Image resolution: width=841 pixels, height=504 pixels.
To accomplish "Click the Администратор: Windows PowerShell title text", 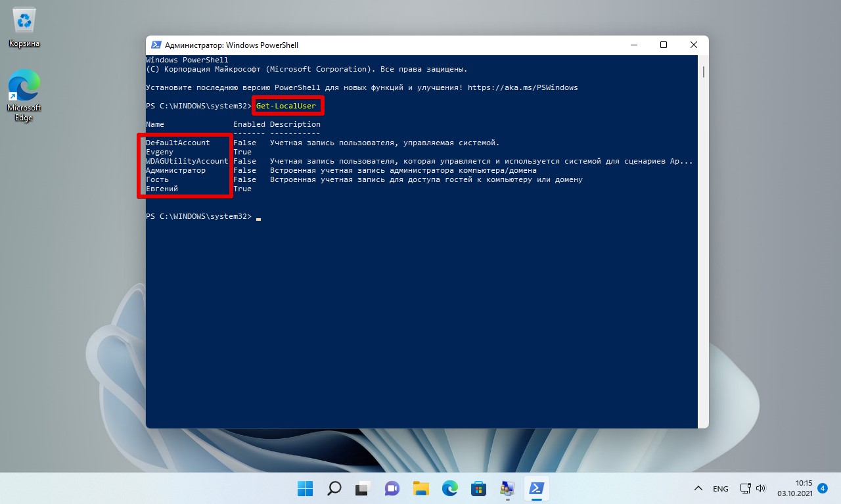I will (x=232, y=45).
